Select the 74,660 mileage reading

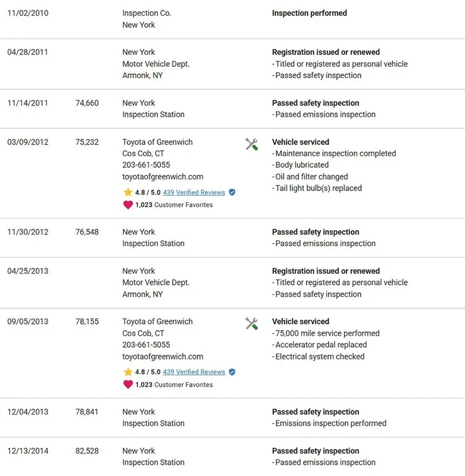click(x=87, y=103)
